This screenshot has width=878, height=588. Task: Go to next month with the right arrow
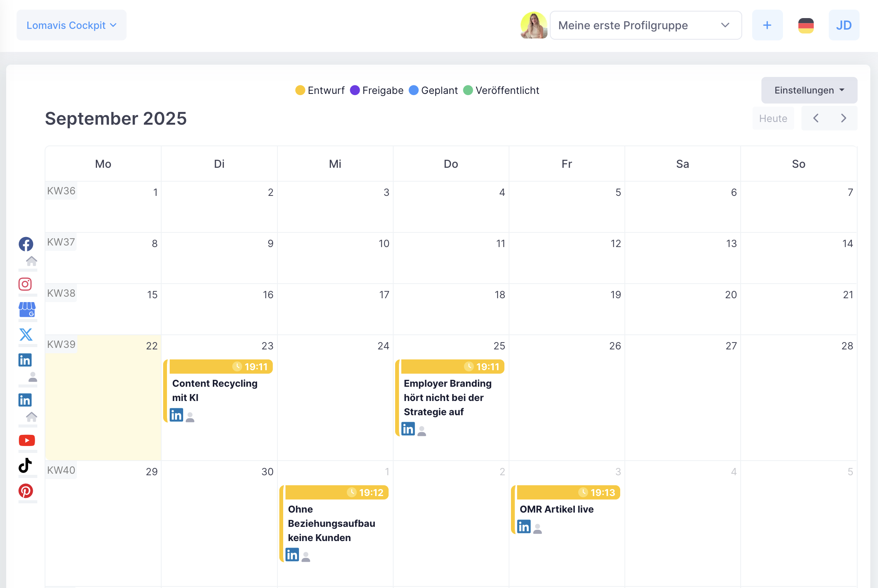pos(843,118)
